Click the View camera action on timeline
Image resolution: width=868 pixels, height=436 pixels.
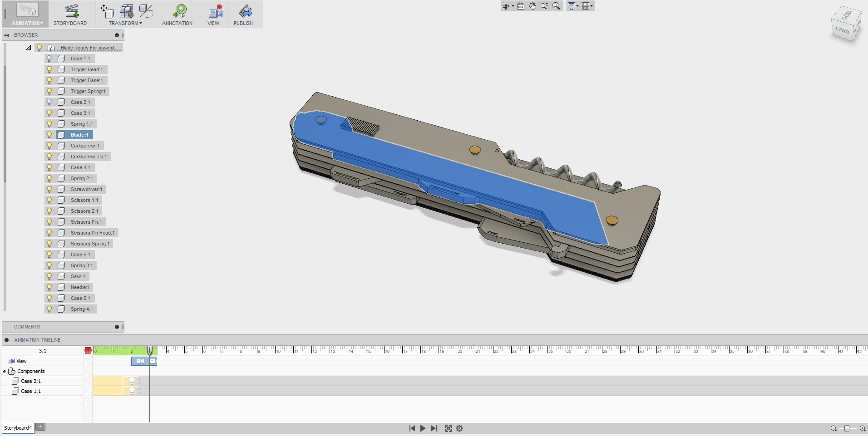click(140, 361)
